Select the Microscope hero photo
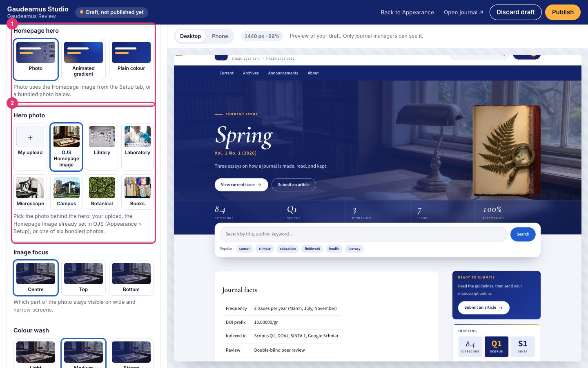 click(30, 192)
